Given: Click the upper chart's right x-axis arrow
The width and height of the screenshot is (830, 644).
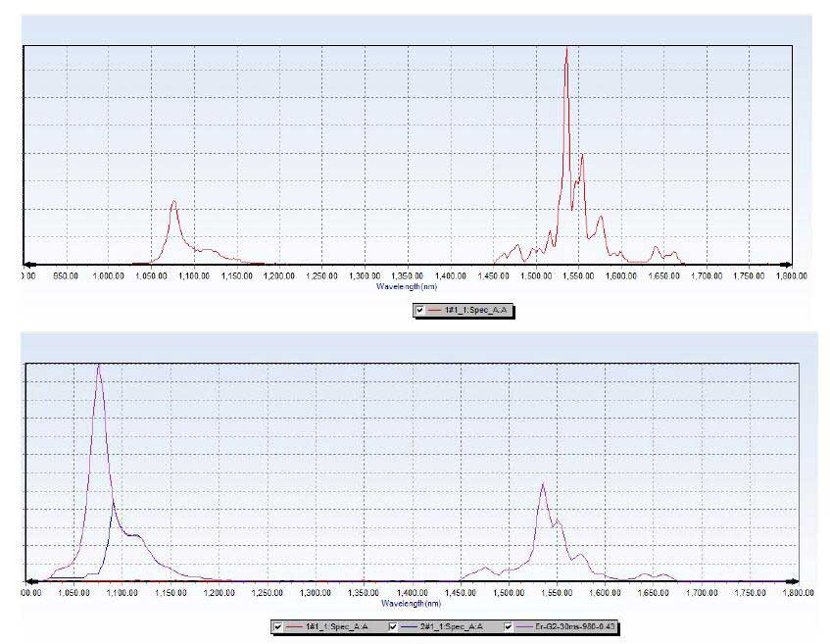Looking at the screenshot, I should [x=786, y=265].
